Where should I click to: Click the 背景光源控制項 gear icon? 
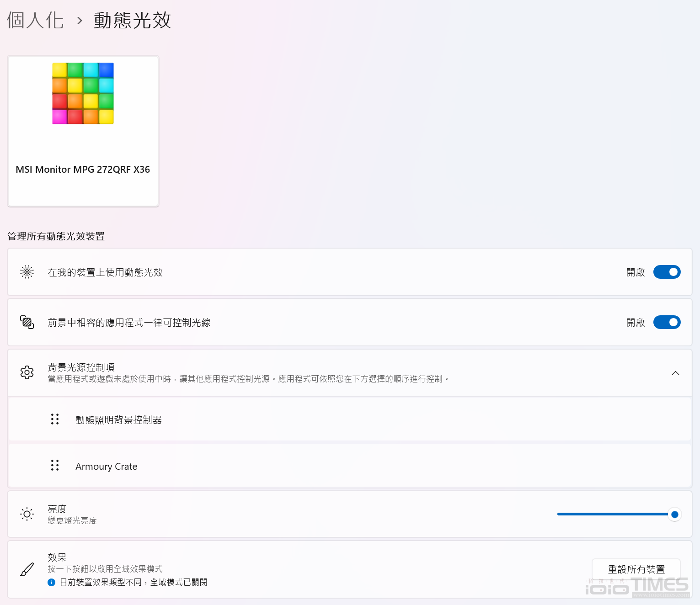(x=27, y=372)
